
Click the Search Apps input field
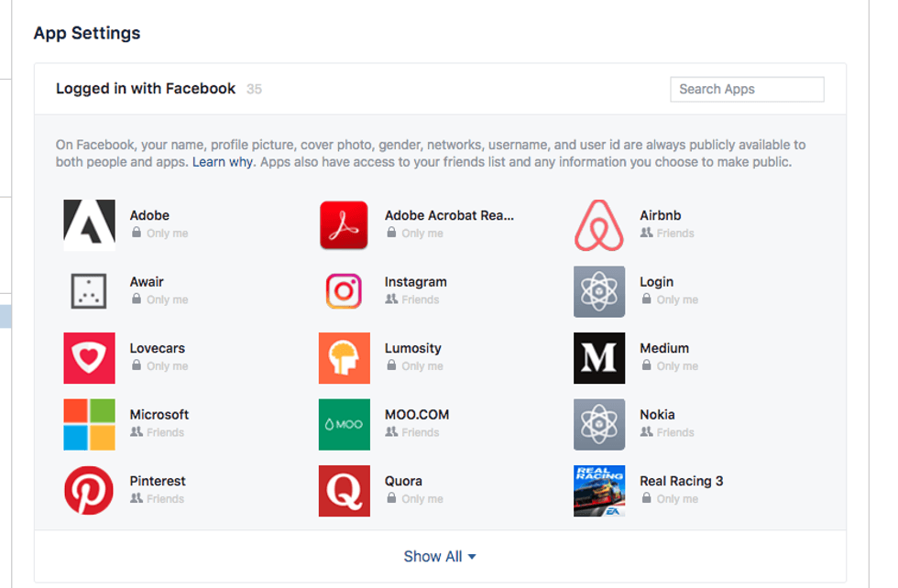click(747, 89)
